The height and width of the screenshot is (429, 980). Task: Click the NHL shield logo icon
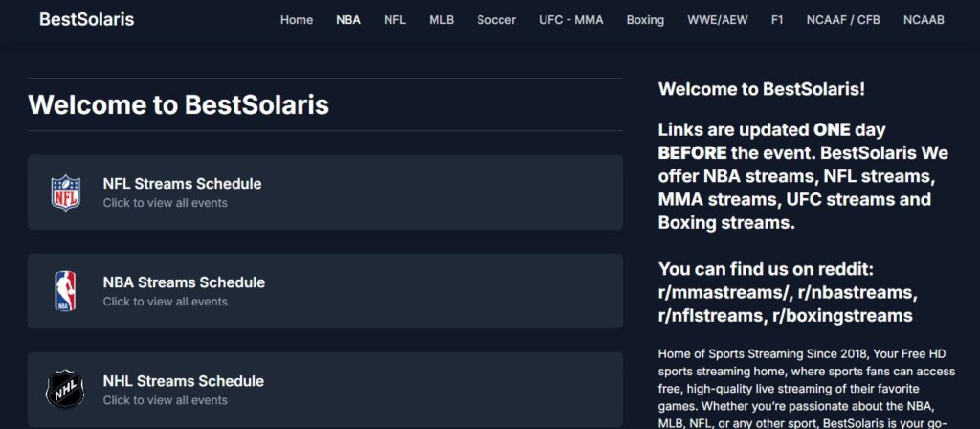[65, 390]
